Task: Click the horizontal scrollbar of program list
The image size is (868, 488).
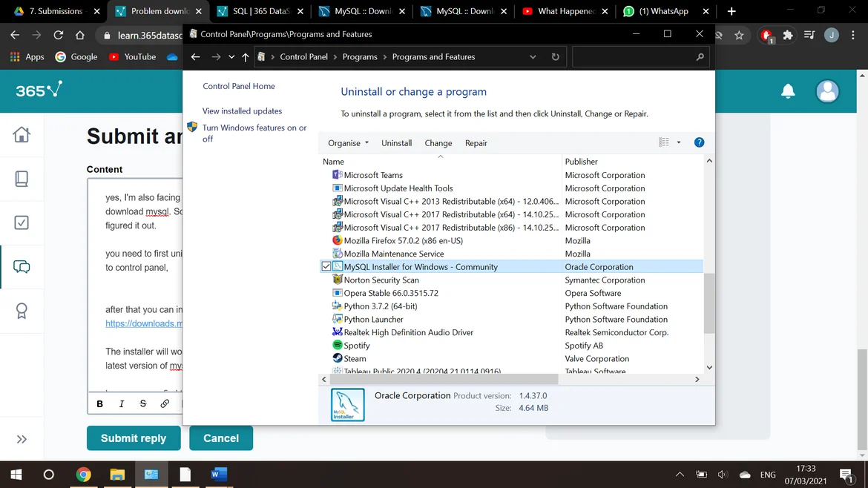Action: pos(445,379)
